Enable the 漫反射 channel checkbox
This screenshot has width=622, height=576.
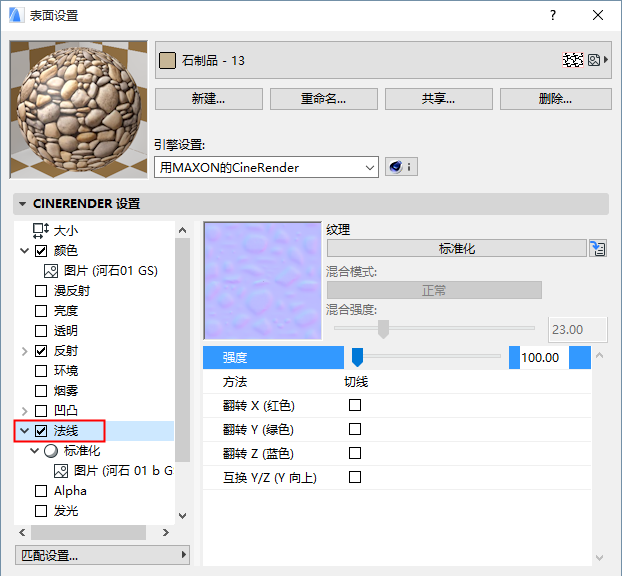click(x=41, y=291)
